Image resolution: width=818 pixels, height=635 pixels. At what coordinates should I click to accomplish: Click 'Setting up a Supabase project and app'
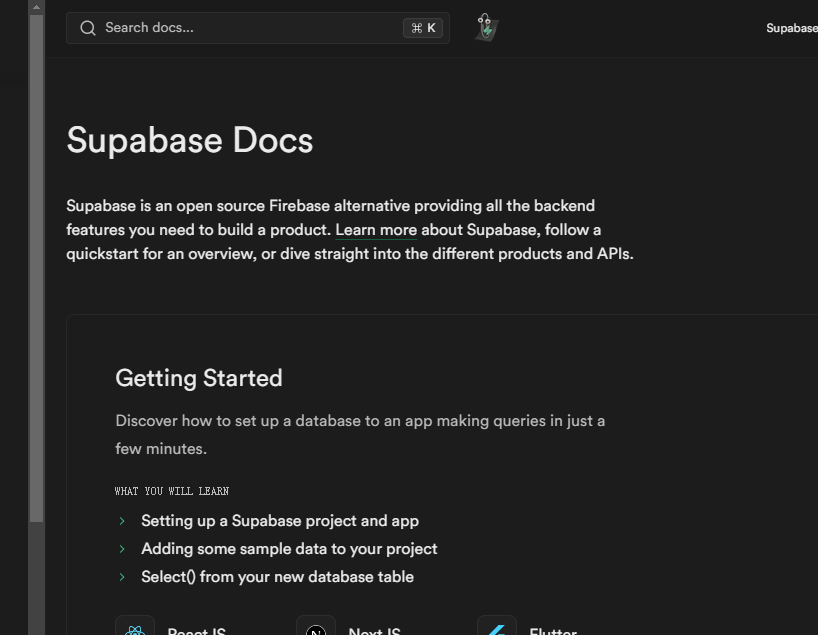[x=280, y=521]
